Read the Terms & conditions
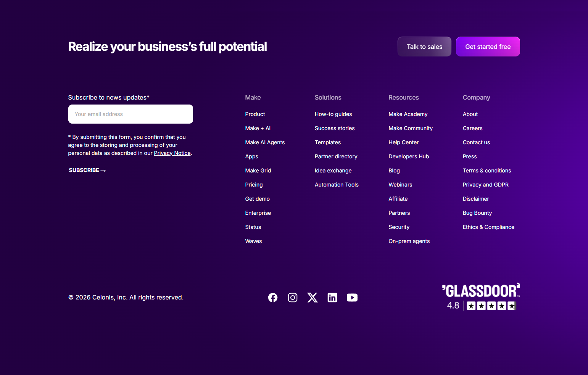 tap(487, 171)
